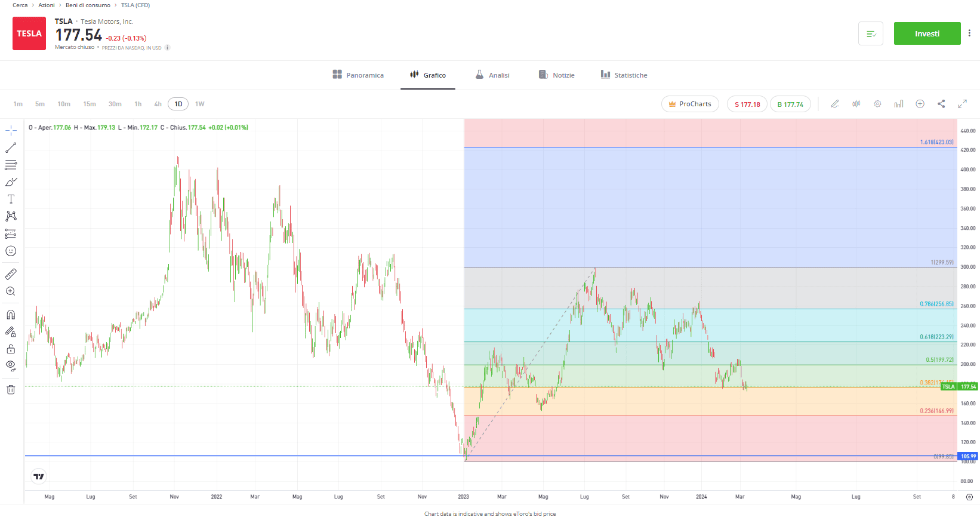Open chart settings gear icon
This screenshot has width=980, height=523.
pyautogui.click(x=877, y=104)
